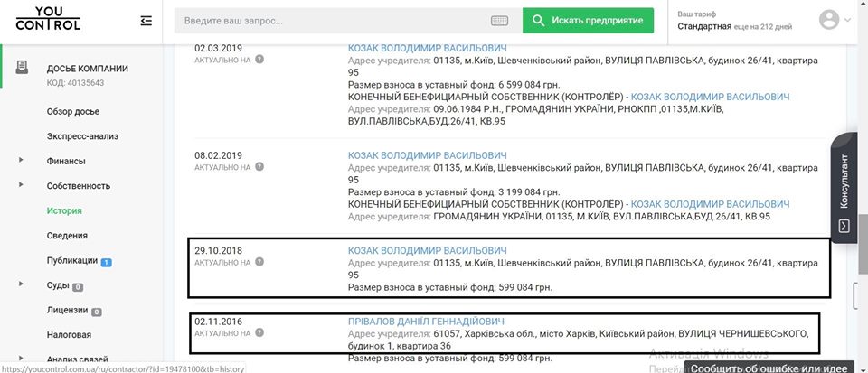
Task: Collapse the sidebar with the menu icon
Action: pyautogui.click(x=146, y=20)
